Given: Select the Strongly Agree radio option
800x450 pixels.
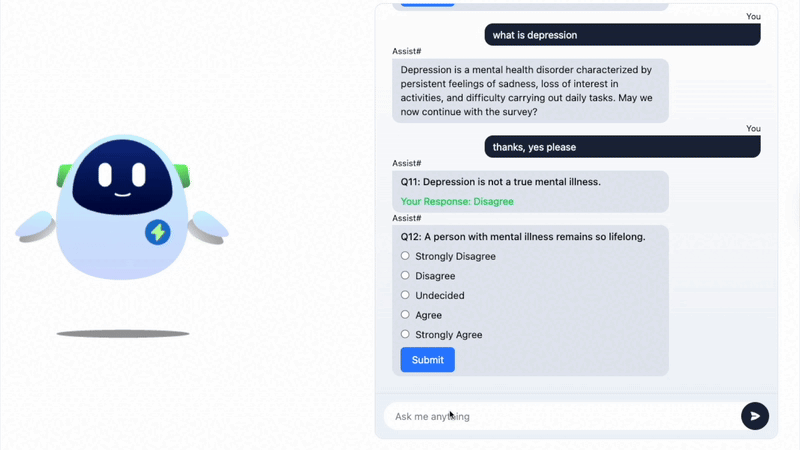Looking at the screenshot, I should (x=405, y=334).
